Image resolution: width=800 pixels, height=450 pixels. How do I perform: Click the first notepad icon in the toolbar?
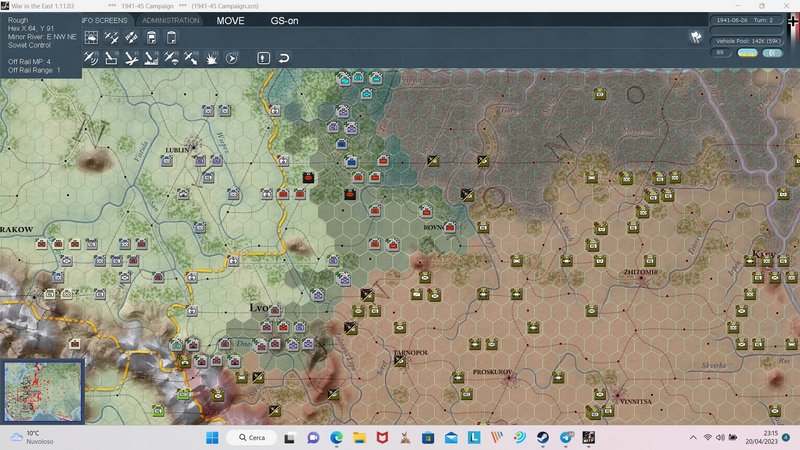click(x=152, y=38)
